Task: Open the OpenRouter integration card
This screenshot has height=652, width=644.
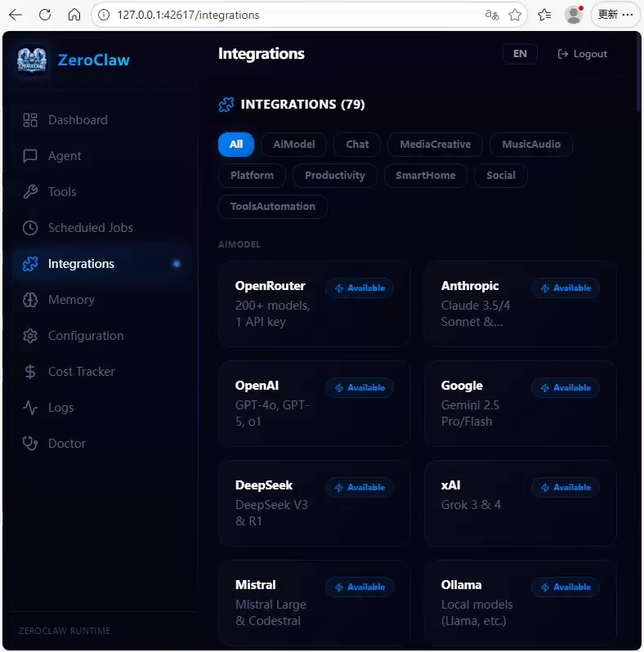Action: click(314, 304)
